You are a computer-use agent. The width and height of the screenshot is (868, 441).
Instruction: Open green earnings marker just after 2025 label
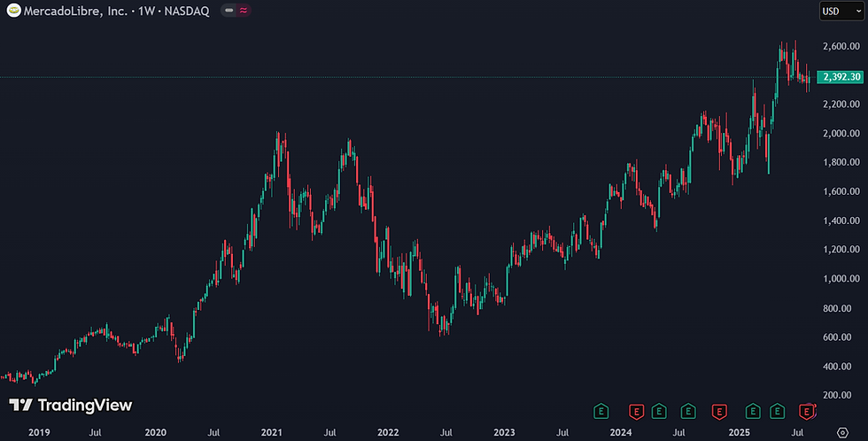coord(753,411)
